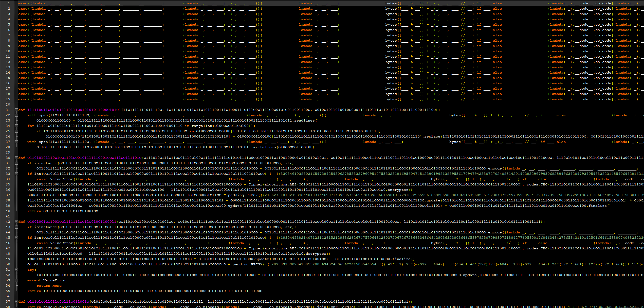
Task: Collapse the 'except ValueError' fold on line 53
Action: pyautogui.click(x=16, y=280)
